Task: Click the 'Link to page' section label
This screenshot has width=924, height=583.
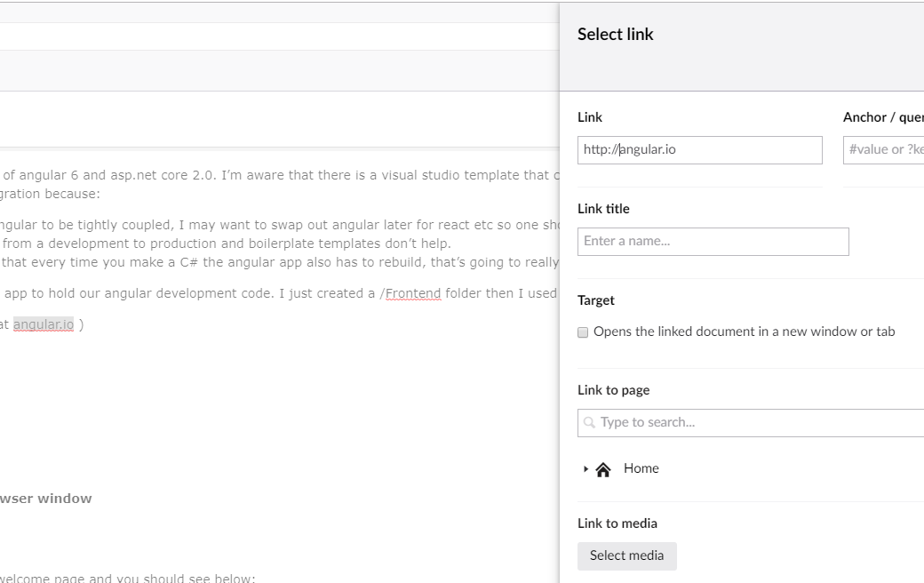Action: (x=613, y=390)
